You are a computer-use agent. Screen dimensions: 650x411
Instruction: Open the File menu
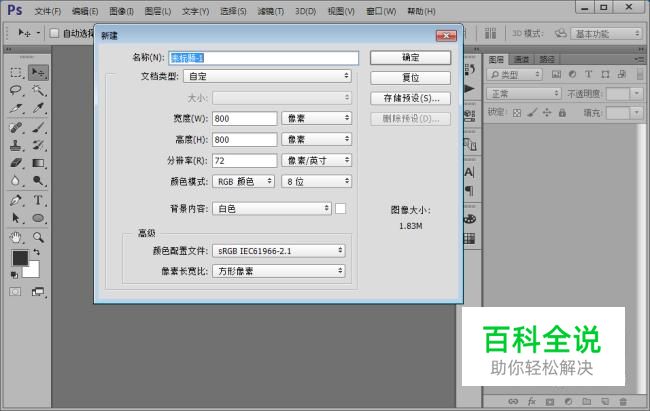coord(48,11)
